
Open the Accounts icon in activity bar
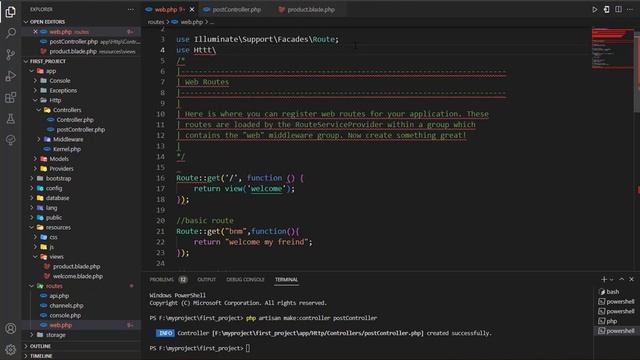tap(11, 329)
